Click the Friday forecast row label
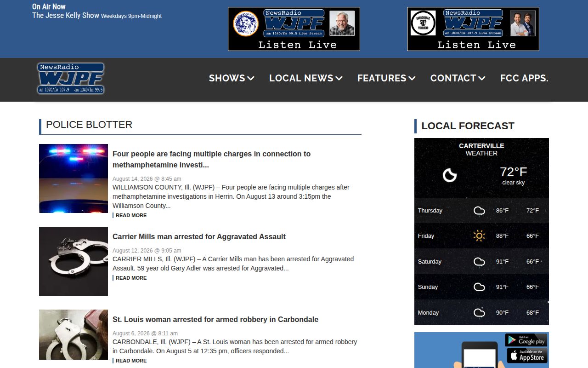The width and height of the screenshot is (588, 368). pos(426,236)
